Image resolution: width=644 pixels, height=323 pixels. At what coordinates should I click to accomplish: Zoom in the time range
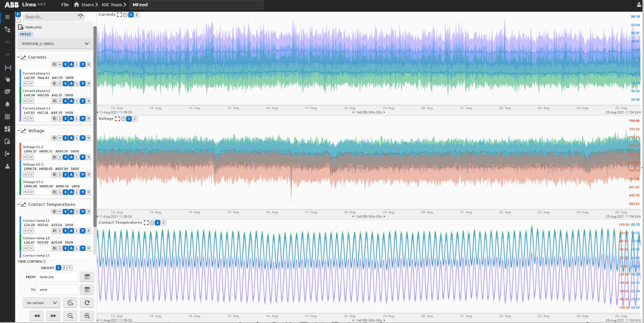[87, 316]
